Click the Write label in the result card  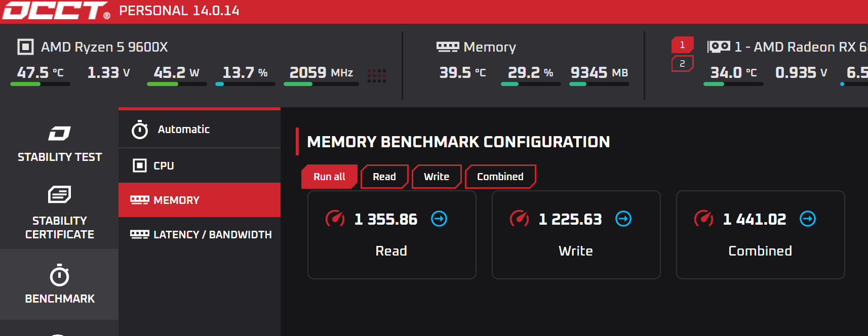click(575, 251)
